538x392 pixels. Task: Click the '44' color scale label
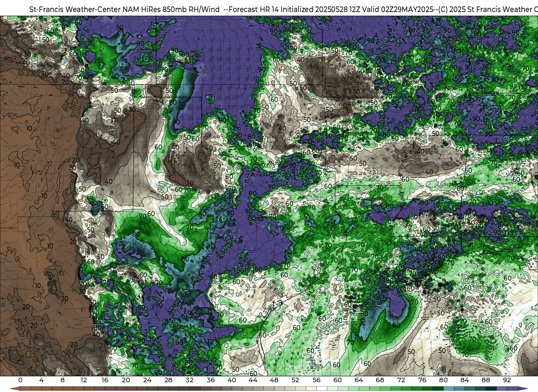tap(253, 380)
